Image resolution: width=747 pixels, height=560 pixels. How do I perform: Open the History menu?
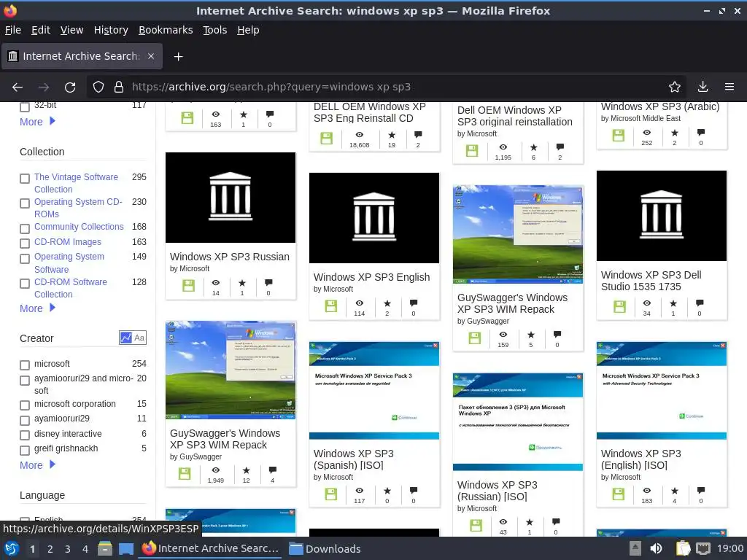coord(111,30)
